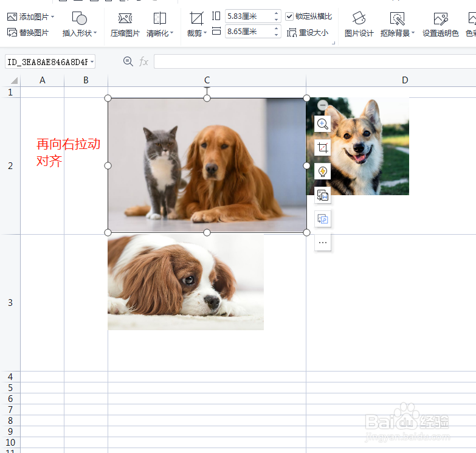Click the floating zoom-in preview icon
476x453 pixels.
(x=322, y=124)
